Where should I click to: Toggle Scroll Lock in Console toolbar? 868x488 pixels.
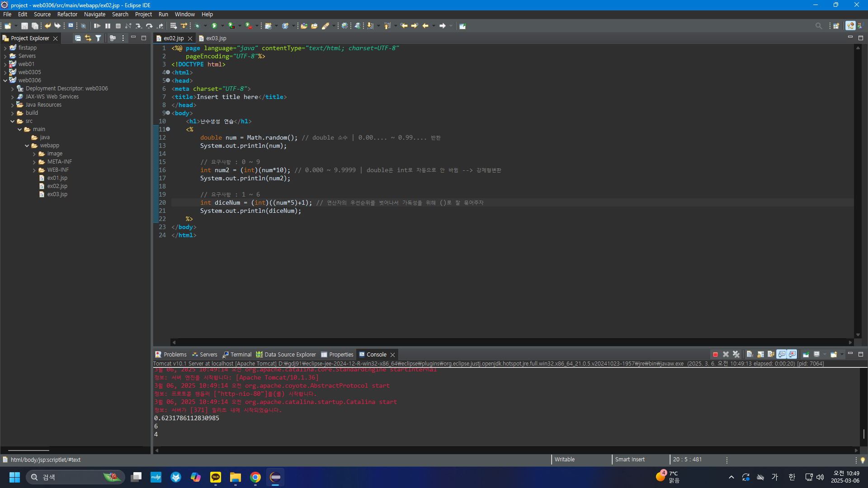coord(760,355)
